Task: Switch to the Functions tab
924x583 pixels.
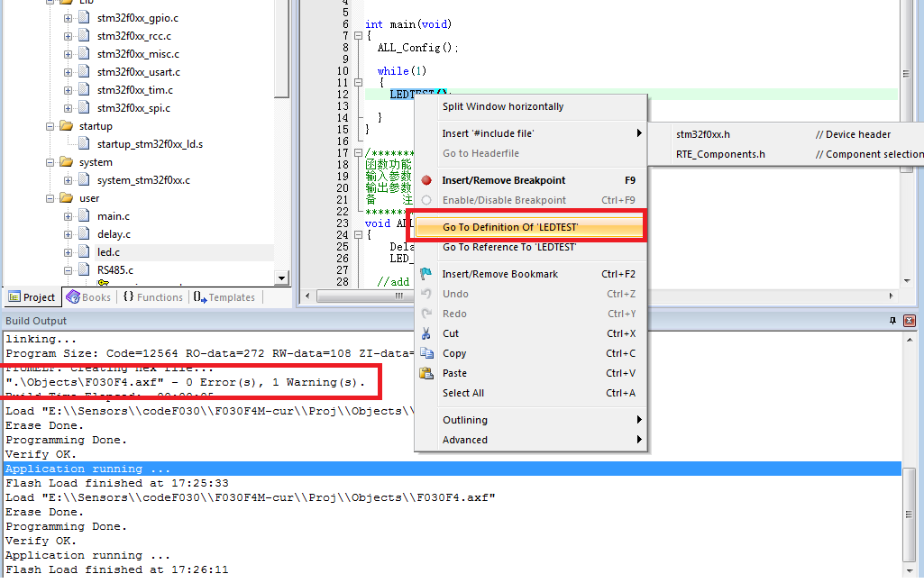Action: (x=153, y=296)
